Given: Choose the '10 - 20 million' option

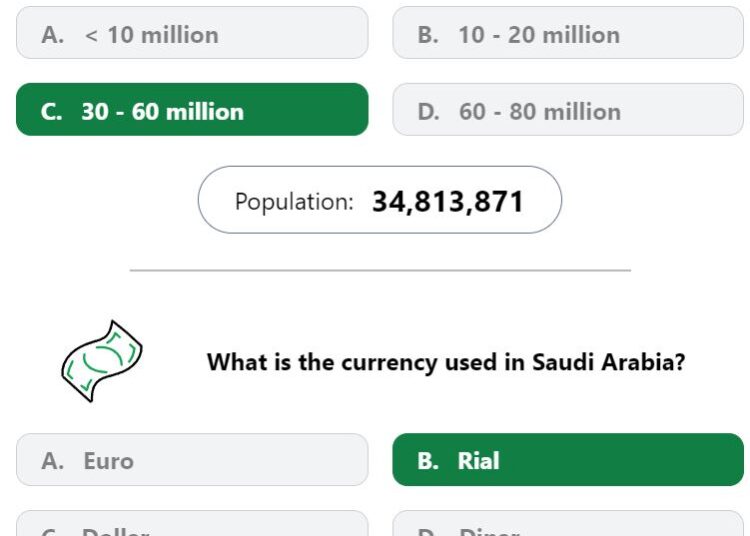Looking at the screenshot, I should [x=568, y=33].
